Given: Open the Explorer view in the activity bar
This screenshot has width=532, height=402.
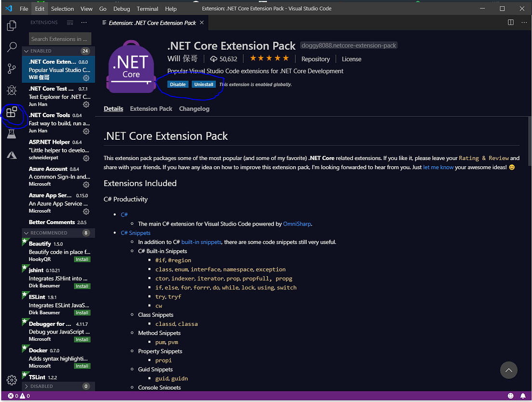Looking at the screenshot, I should click(12, 26).
